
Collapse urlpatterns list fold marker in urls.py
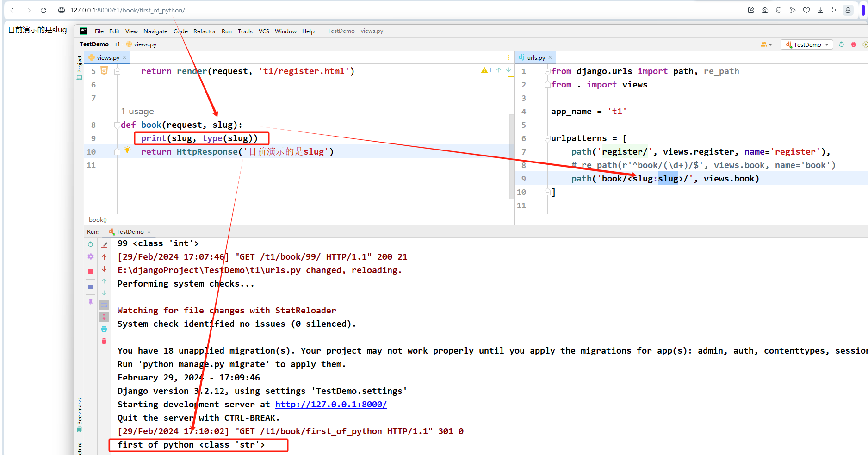pyautogui.click(x=547, y=138)
